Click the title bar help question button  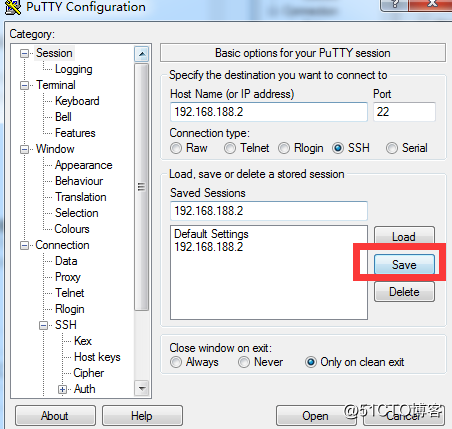coord(395,5)
